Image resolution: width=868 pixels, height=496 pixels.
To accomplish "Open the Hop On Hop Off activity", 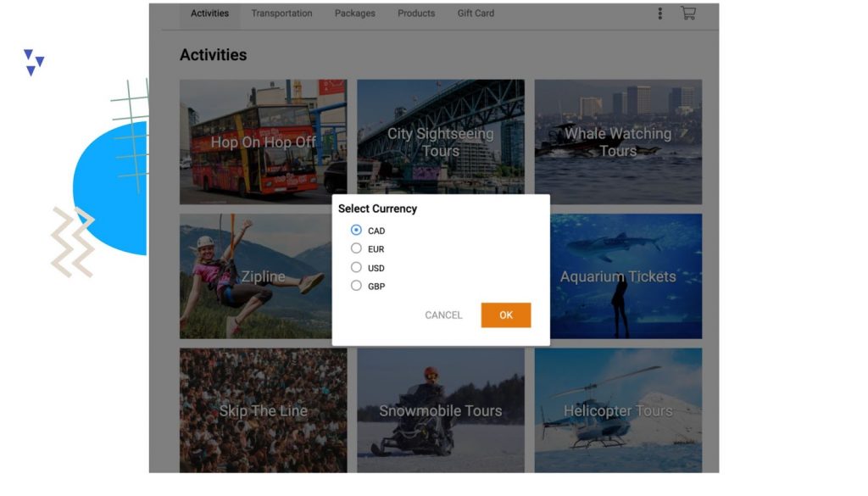I will 261,142.
